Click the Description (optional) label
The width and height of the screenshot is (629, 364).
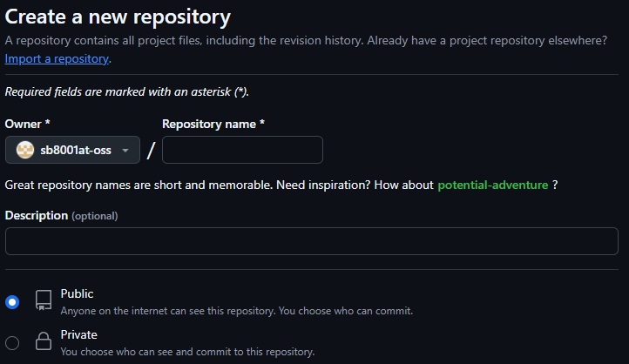point(61,216)
